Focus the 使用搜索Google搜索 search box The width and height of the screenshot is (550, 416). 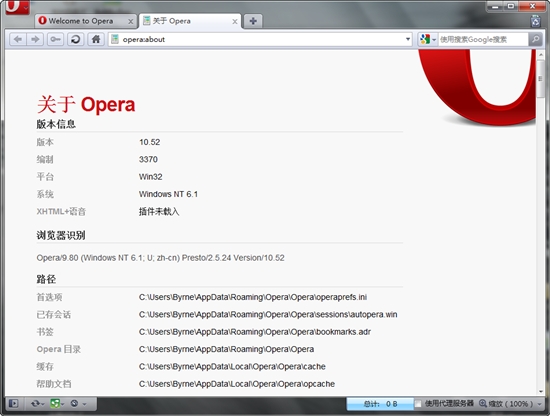[x=483, y=39]
